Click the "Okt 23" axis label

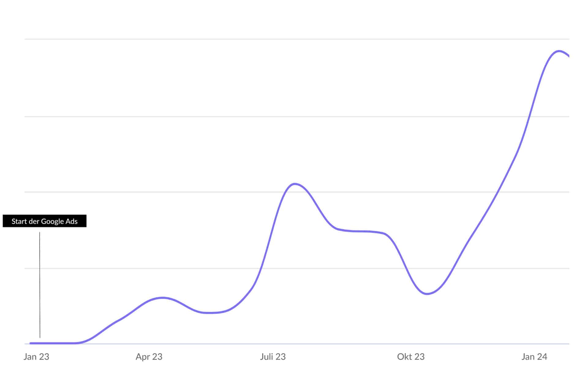click(x=411, y=357)
